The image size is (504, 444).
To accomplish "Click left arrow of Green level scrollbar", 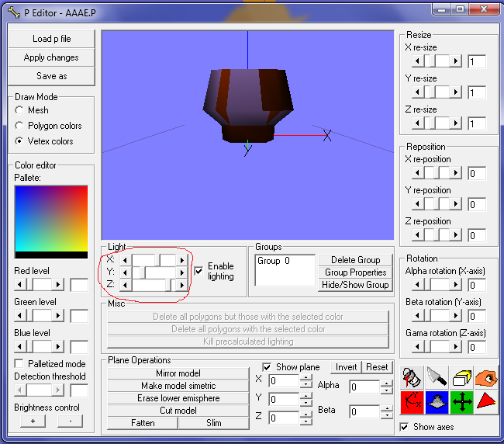I will (x=20, y=316).
